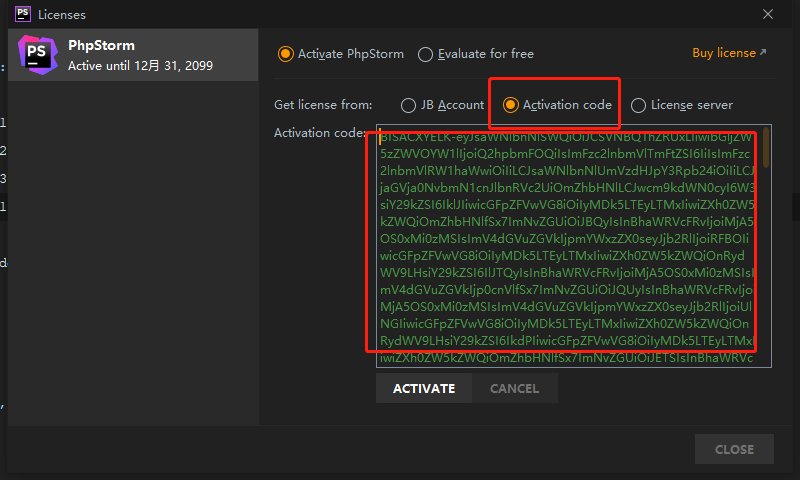Select the PhpStorm entry in product list
The height and width of the screenshot is (480, 800).
(x=133, y=55)
